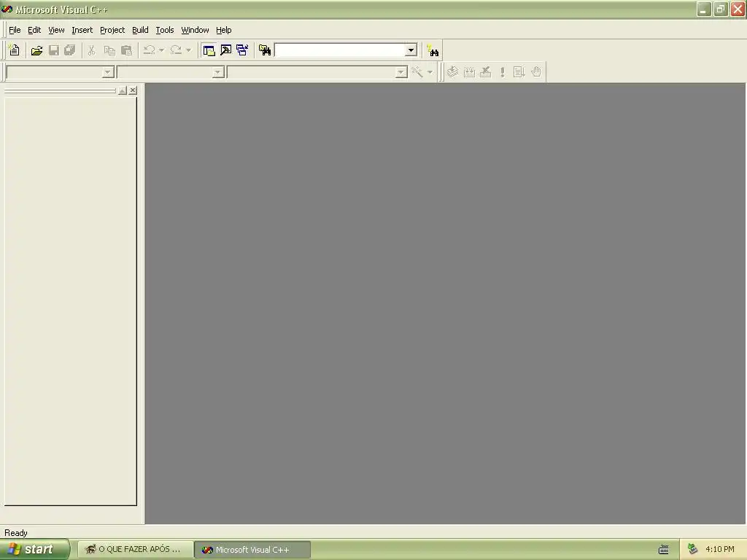Expand the Find combo box dropdown arrow
The height and width of the screenshot is (560, 747).
pos(411,50)
